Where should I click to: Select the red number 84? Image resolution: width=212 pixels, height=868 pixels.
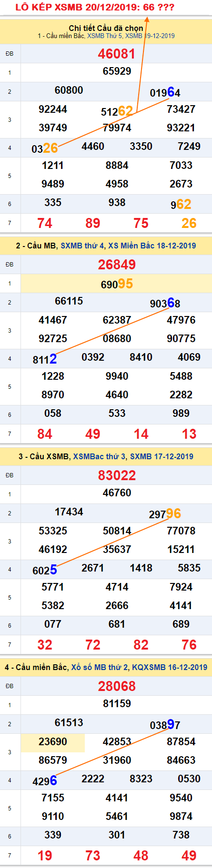(x=45, y=434)
